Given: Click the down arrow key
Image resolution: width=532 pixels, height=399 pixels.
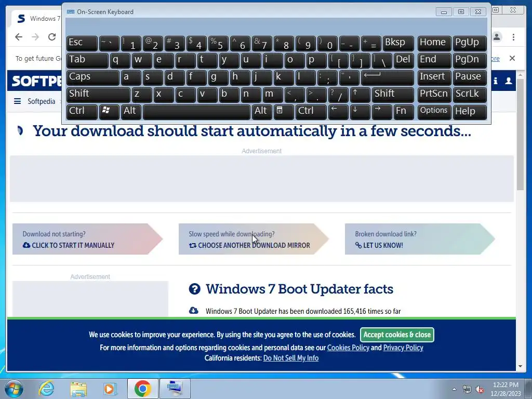Looking at the screenshot, I should click(x=361, y=112).
